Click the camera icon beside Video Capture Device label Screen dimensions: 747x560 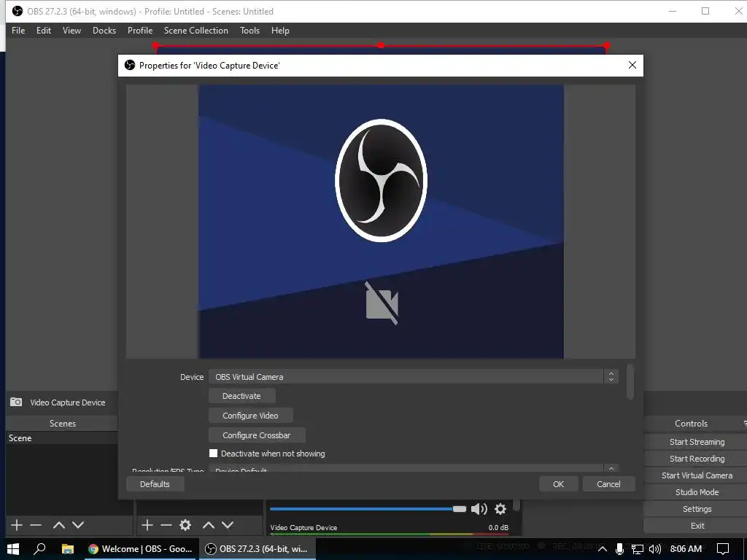click(x=16, y=402)
